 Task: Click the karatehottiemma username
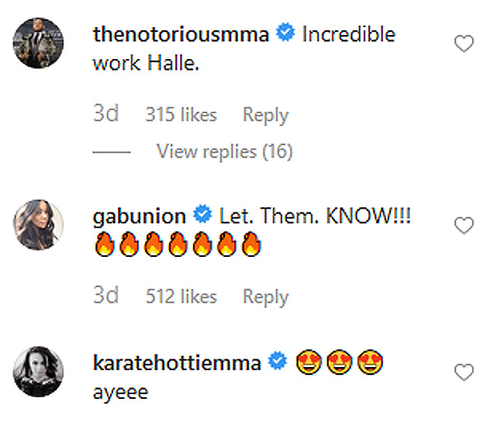point(176,363)
